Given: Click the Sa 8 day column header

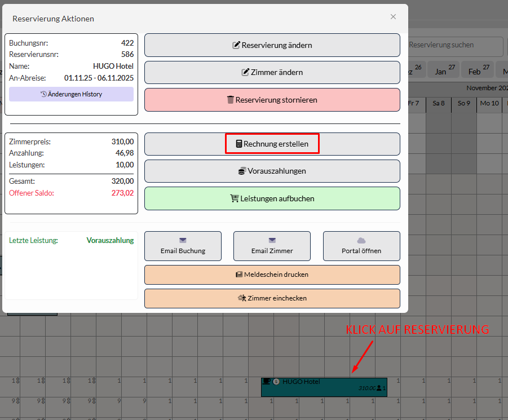Looking at the screenshot, I should pyautogui.click(x=439, y=103).
